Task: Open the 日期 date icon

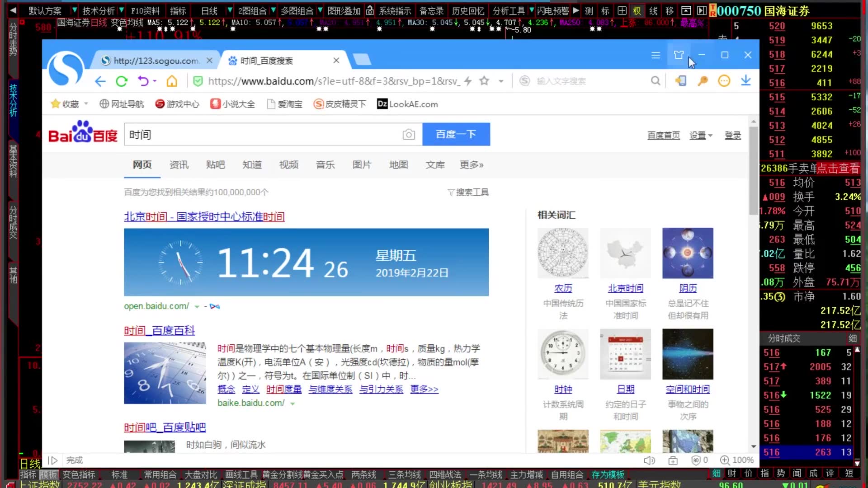Action: (625, 354)
